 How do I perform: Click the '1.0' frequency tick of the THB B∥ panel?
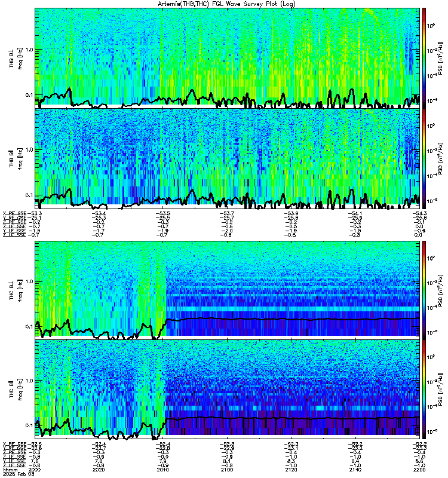[29, 150]
